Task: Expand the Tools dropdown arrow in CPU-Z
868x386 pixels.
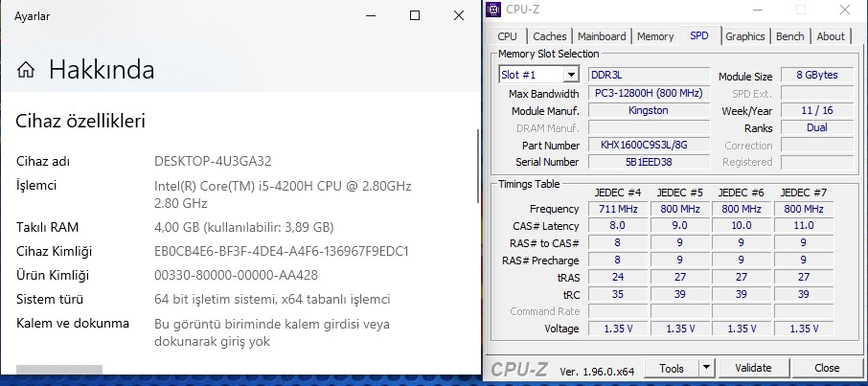Action: tap(706, 368)
